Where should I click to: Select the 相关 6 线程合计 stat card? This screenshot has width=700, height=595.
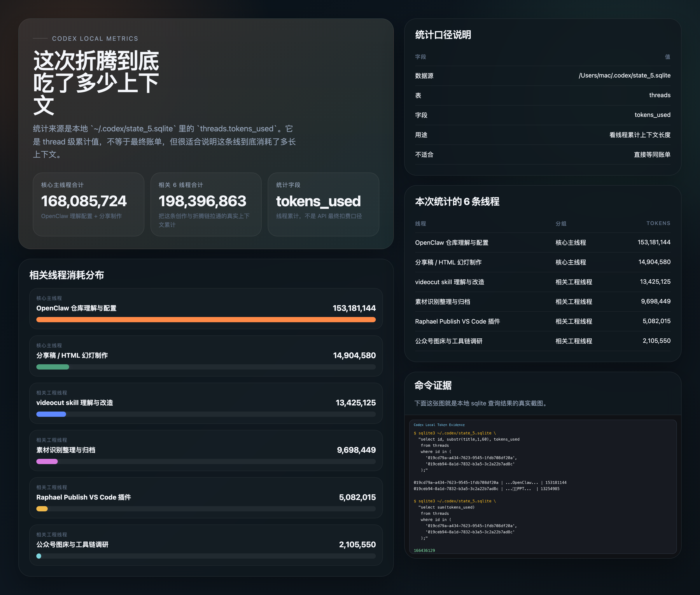coord(206,205)
